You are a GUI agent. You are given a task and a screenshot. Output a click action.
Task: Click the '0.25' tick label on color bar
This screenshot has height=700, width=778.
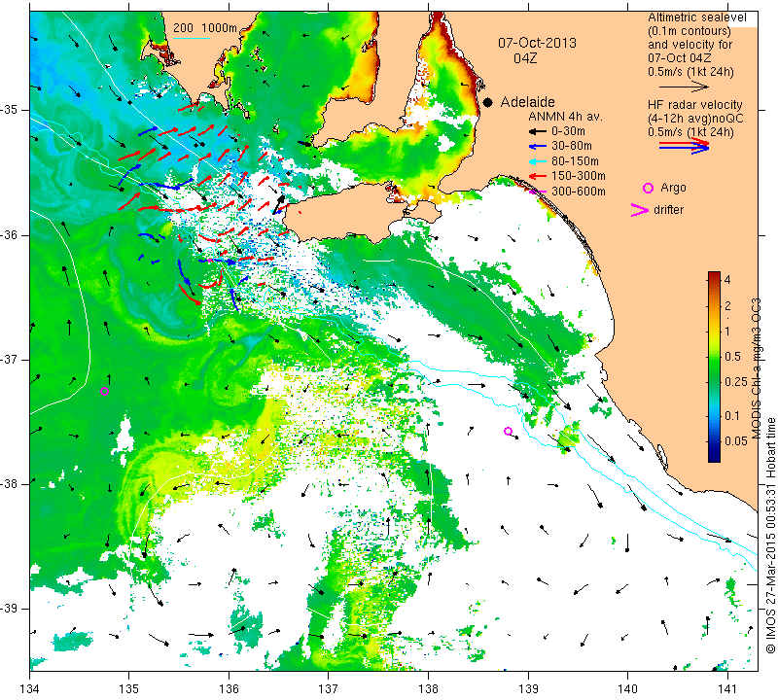coord(736,381)
